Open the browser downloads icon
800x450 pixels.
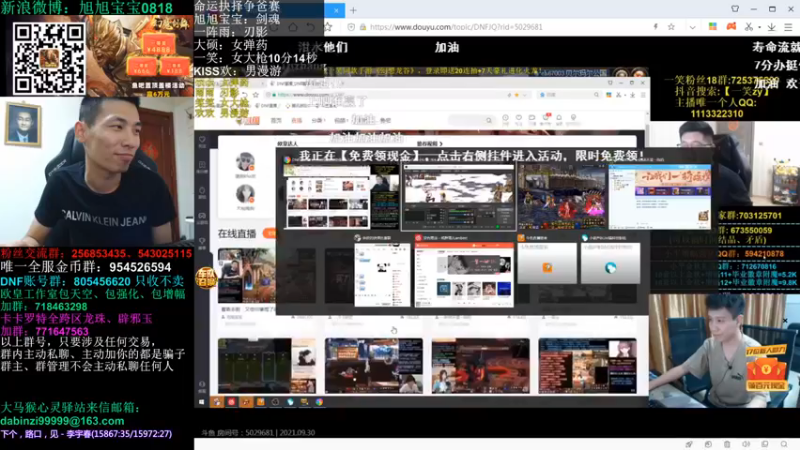coord(771,27)
